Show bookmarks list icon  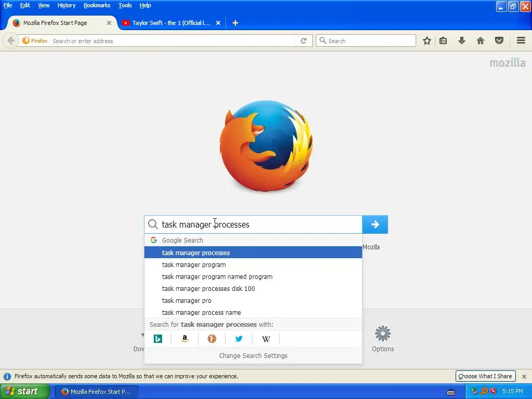[443, 41]
